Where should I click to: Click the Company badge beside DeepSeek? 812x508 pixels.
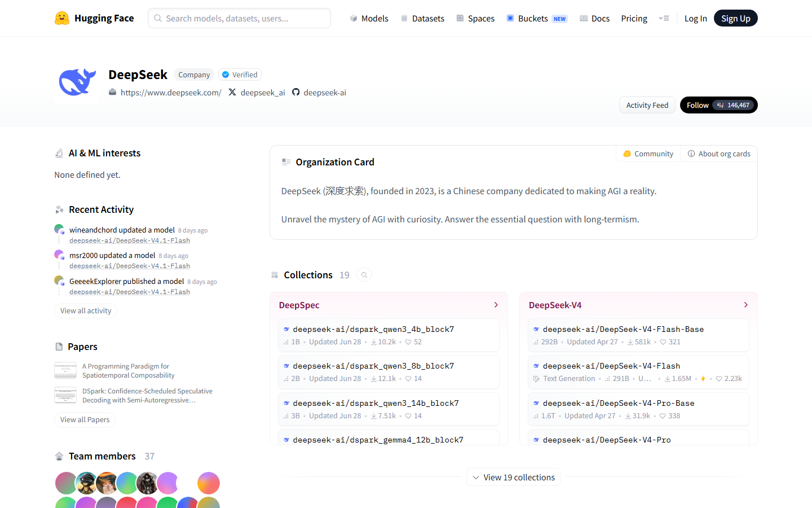click(x=194, y=75)
